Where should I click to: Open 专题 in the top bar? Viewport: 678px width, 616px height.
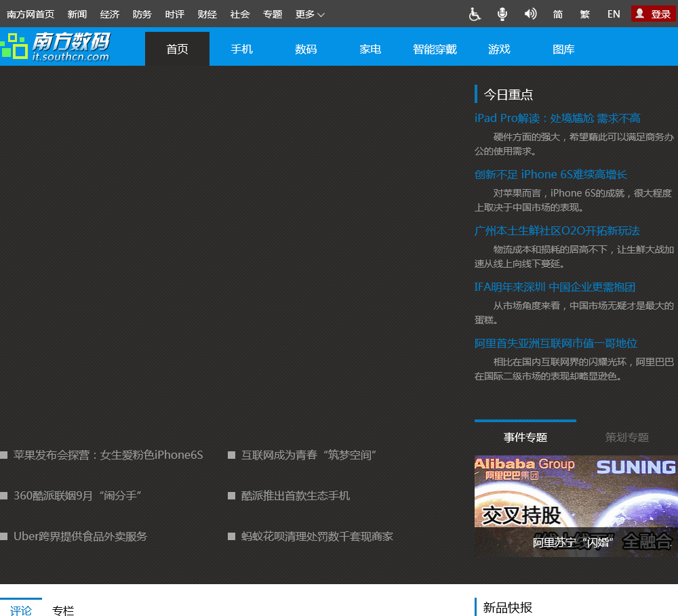click(273, 14)
